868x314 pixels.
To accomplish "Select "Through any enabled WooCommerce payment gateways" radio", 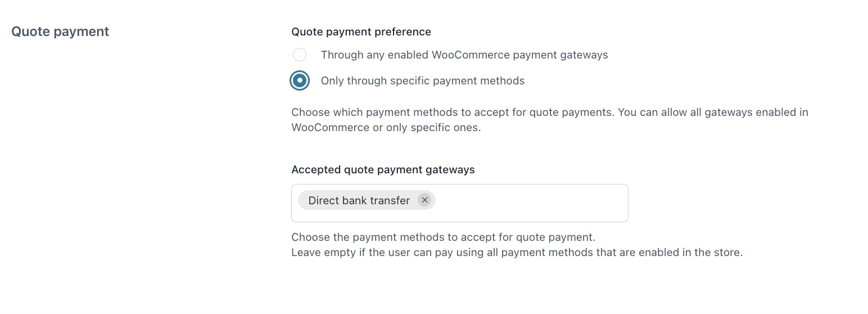I will (x=300, y=55).
